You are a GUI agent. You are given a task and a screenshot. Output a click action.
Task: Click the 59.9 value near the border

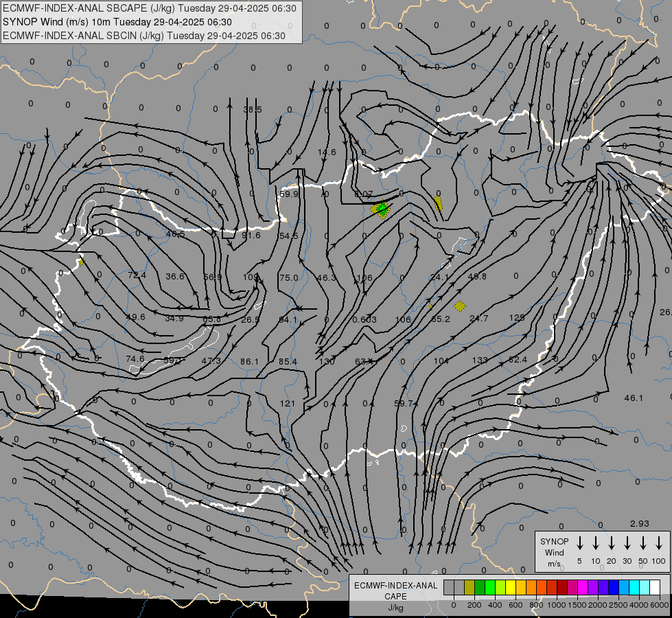coord(289,194)
